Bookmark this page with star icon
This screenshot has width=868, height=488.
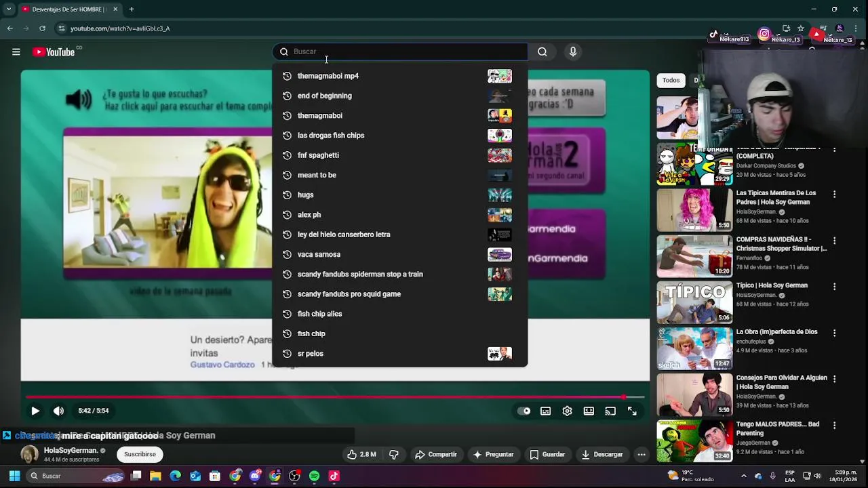[x=801, y=28]
